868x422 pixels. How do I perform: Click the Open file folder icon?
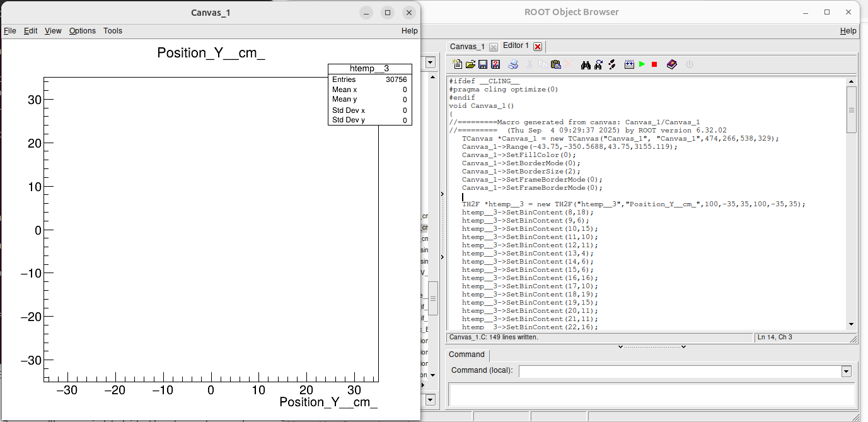[470, 64]
